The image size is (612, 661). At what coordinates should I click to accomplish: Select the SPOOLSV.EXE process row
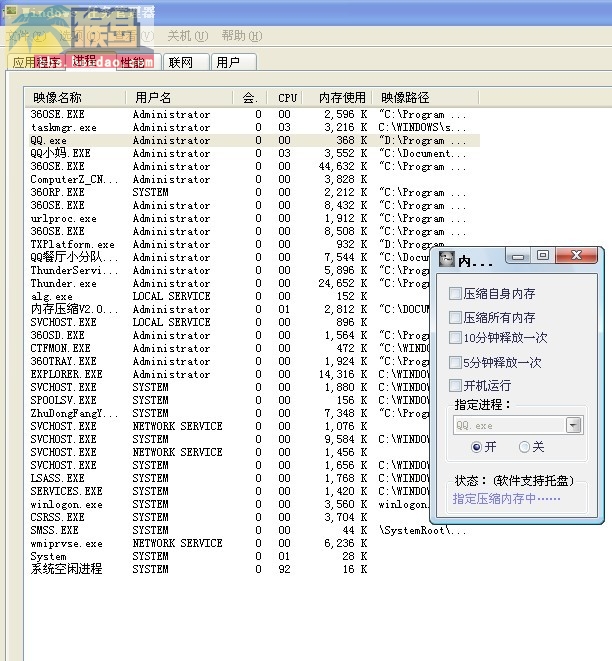click(x=228, y=400)
